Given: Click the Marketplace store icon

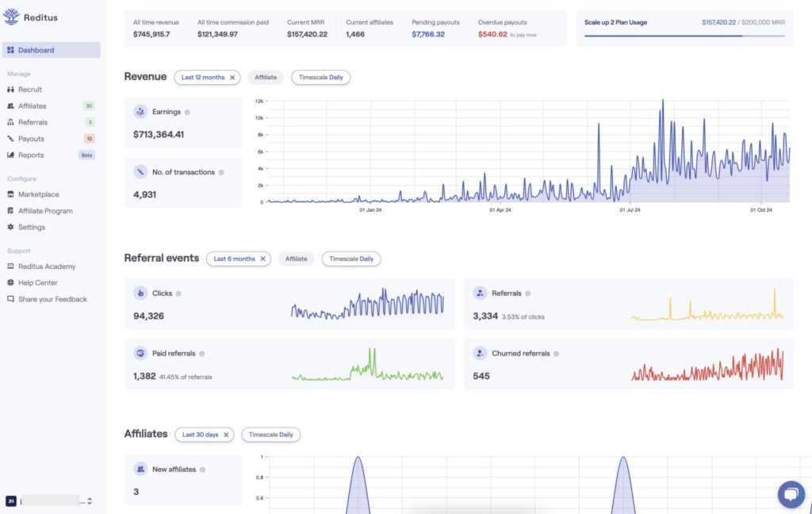Looking at the screenshot, I should click(x=10, y=194).
